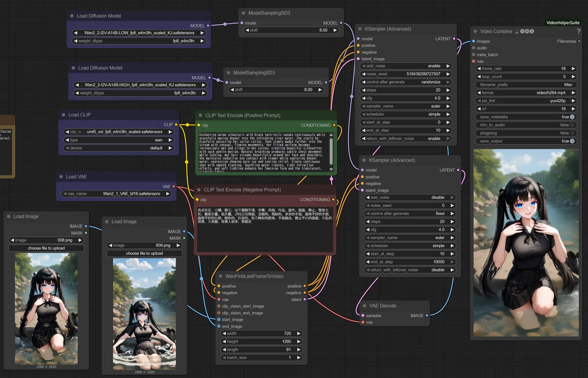The height and width of the screenshot is (378, 588).
Task: Click the LATENT output socket of first KSampler
Action: pos(454,39)
